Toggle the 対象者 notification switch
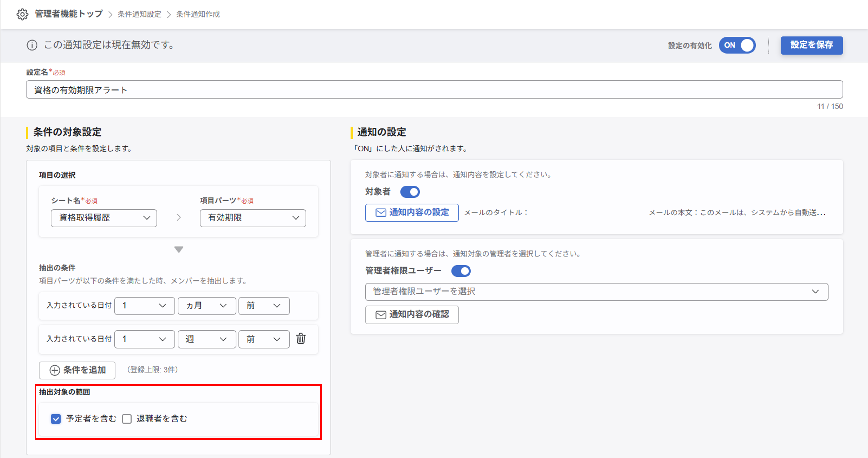Viewport: 868px width, 458px height. point(410,192)
